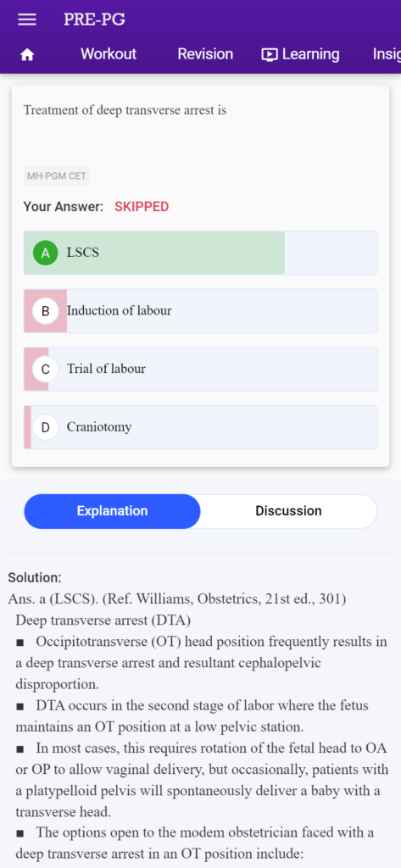Choose the Trial of labour answer
This screenshot has height=868, width=401.
tap(200, 370)
